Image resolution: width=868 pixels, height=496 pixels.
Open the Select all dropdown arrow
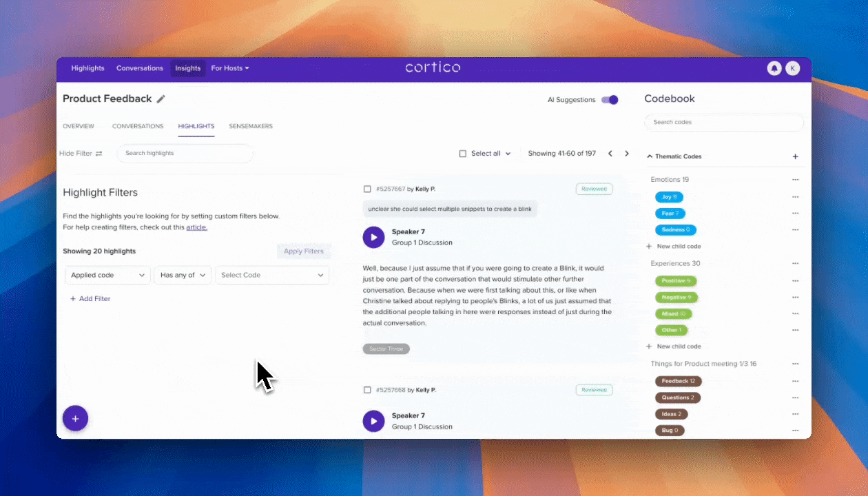[x=508, y=154]
